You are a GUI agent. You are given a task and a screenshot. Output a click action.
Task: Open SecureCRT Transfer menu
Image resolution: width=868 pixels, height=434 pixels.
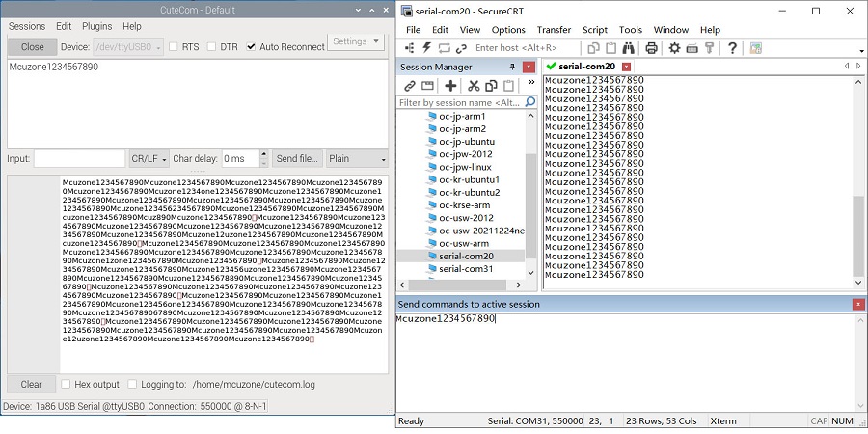click(x=554, y=30)
